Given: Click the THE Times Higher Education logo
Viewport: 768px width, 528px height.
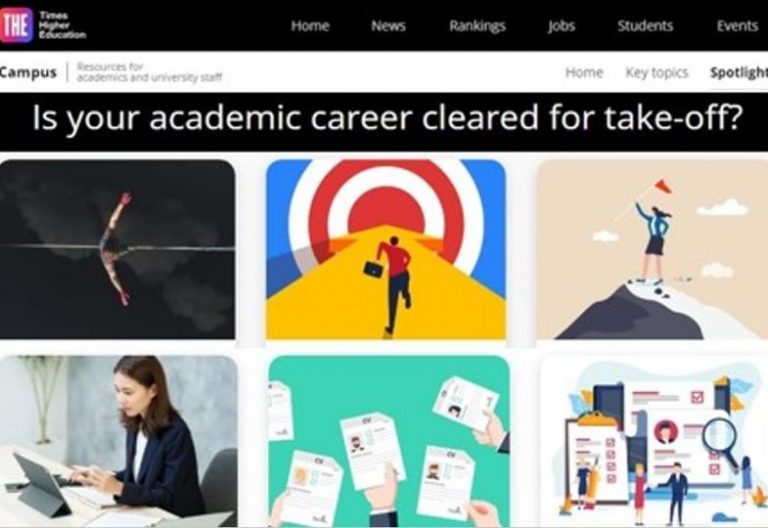Looking at the screenshot, I should click(x=43, y=25).
